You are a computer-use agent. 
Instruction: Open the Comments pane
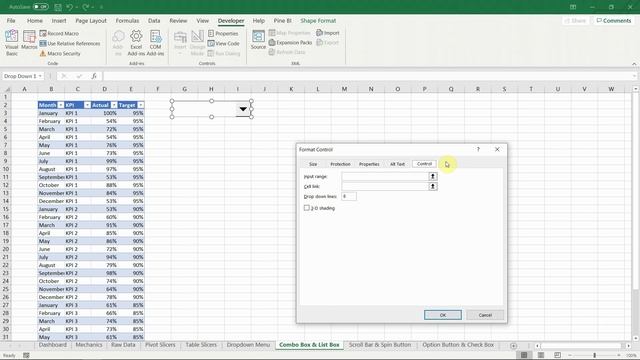(x=613, y=20)
